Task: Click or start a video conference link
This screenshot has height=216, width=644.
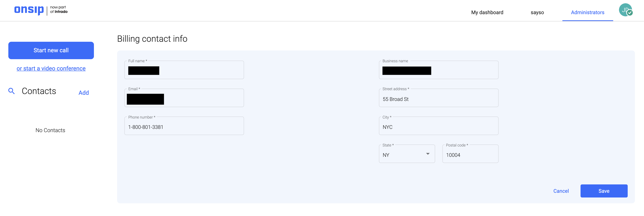Action: [x=51, y=68]
